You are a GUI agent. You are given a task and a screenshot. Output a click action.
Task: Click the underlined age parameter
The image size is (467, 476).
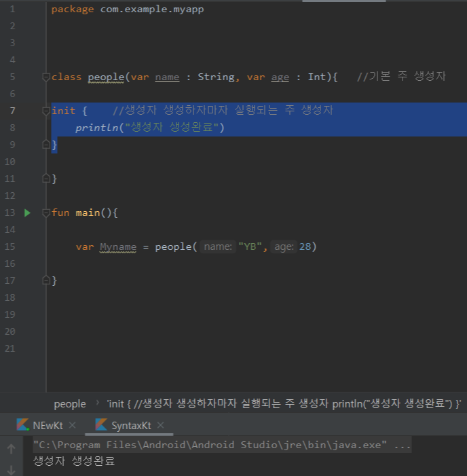(280, 77)
